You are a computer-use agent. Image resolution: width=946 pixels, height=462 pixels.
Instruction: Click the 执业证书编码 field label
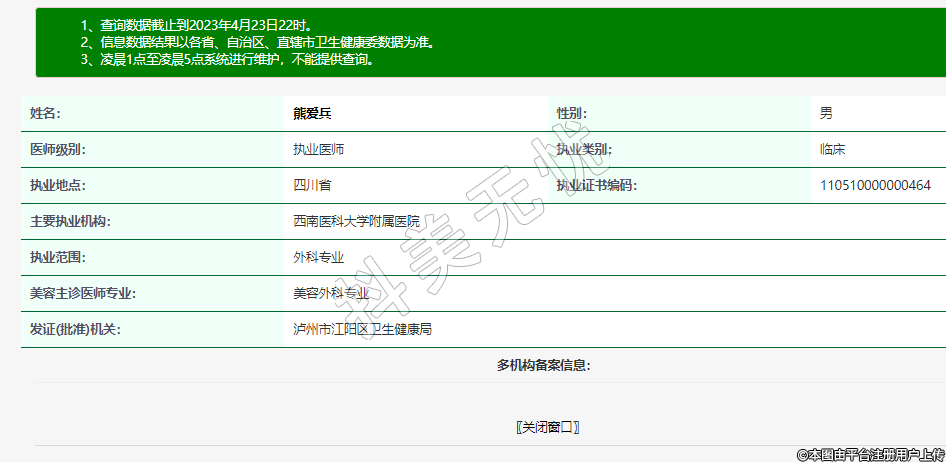pos(596,185)
